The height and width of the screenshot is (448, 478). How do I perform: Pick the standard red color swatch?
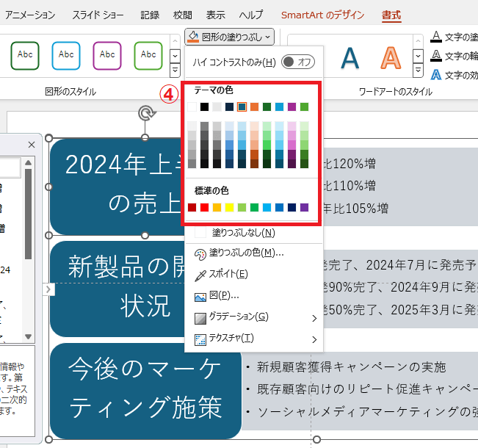click(x=205, y=208)
